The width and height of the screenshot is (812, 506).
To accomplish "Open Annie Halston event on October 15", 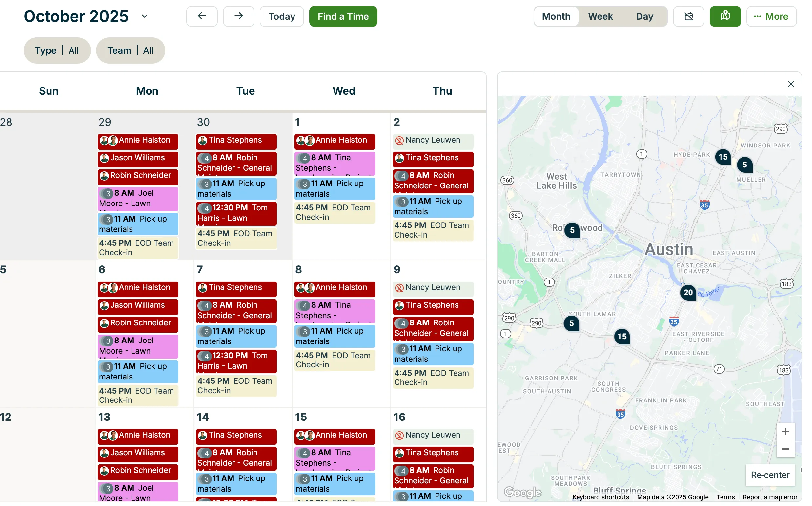I will [x=335, y=437].
